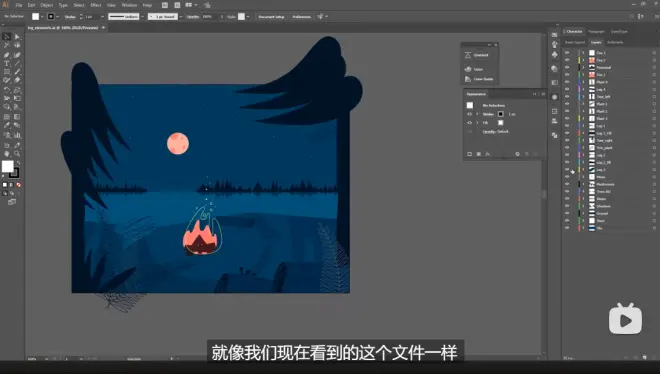Select the Paintbrush tool
The image size is (660, 374).
(17, 71)
